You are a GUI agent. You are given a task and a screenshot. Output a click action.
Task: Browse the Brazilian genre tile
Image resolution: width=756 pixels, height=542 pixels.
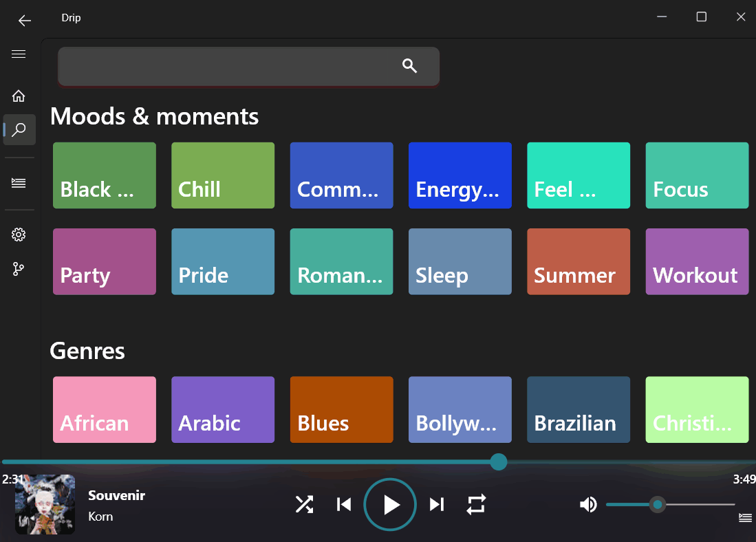click(579, 410)
